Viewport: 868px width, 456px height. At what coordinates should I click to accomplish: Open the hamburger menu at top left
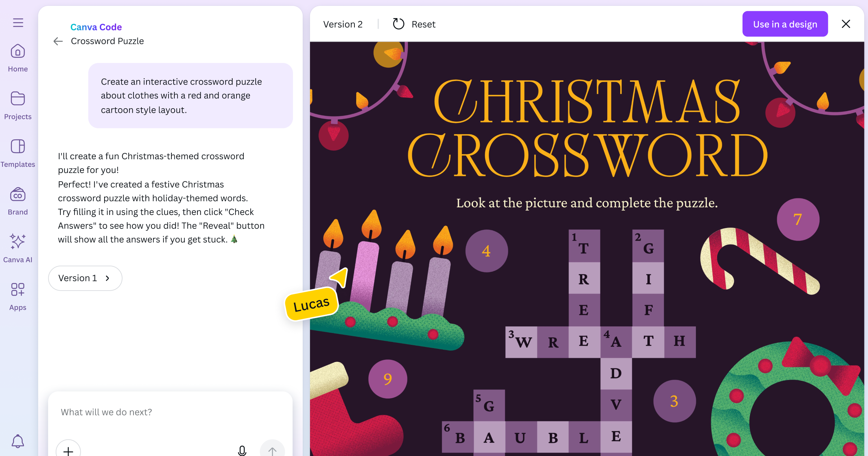[x=17, y=22]
